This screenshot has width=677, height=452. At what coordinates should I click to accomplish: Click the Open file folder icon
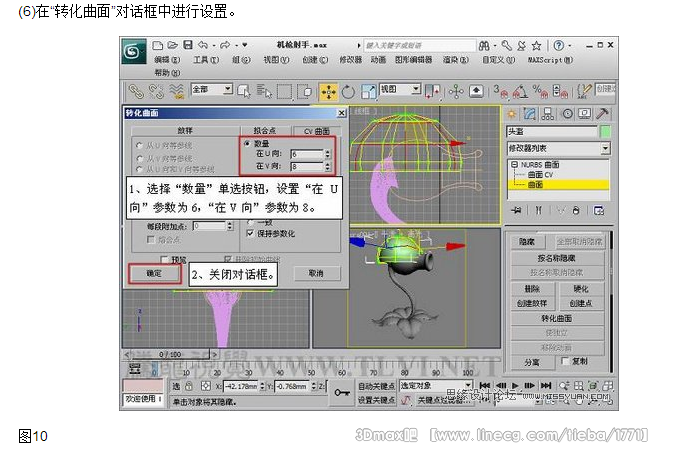coord(172,45)
